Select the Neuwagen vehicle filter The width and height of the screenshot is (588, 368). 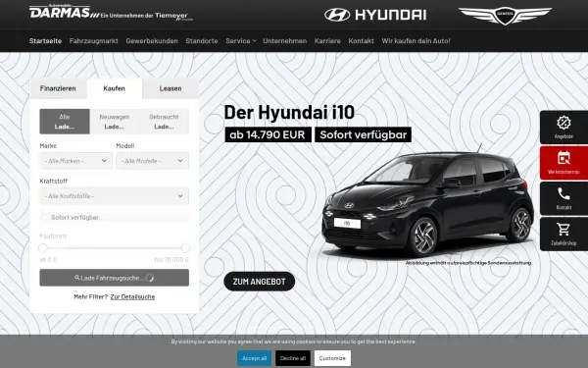click(x=115, y=122)
